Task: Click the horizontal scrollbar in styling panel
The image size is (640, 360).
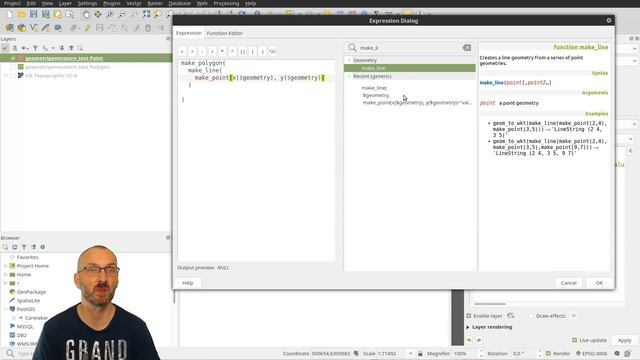Action: (490, 304)
